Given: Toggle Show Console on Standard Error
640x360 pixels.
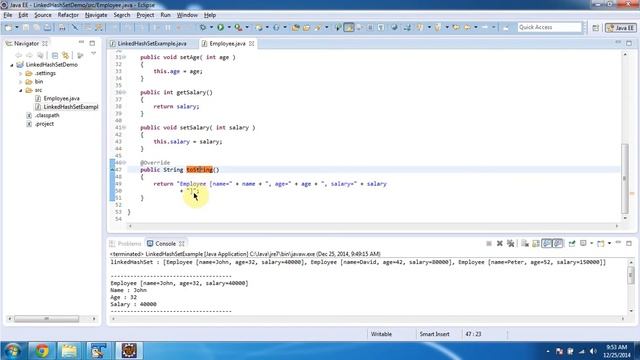Looking at the screenshot, I should click(558, 244).
